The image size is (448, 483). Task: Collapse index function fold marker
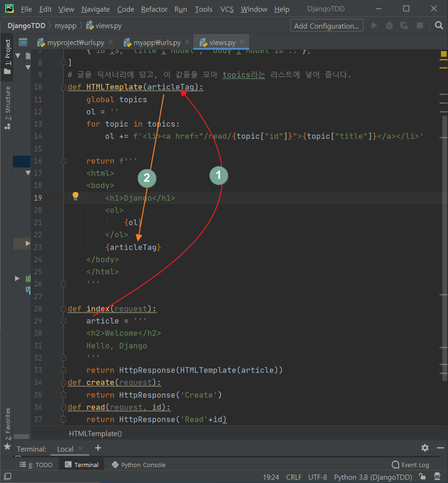[x=63, y=309]
